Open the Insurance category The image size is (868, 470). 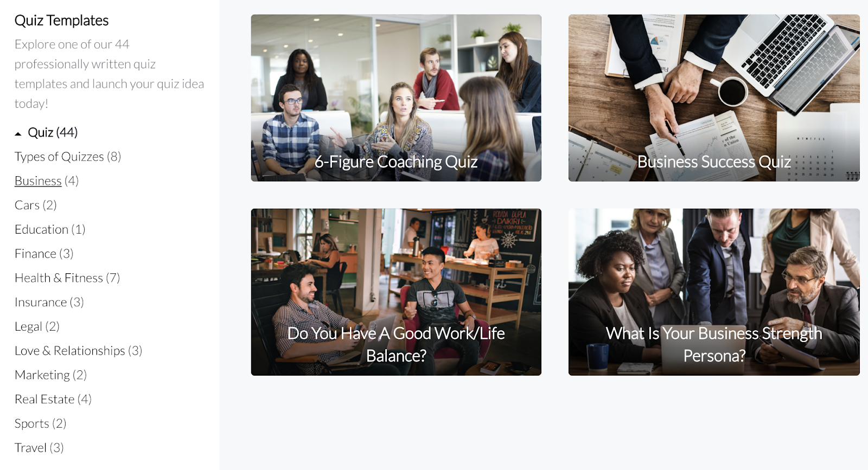[x=49, y=302]
